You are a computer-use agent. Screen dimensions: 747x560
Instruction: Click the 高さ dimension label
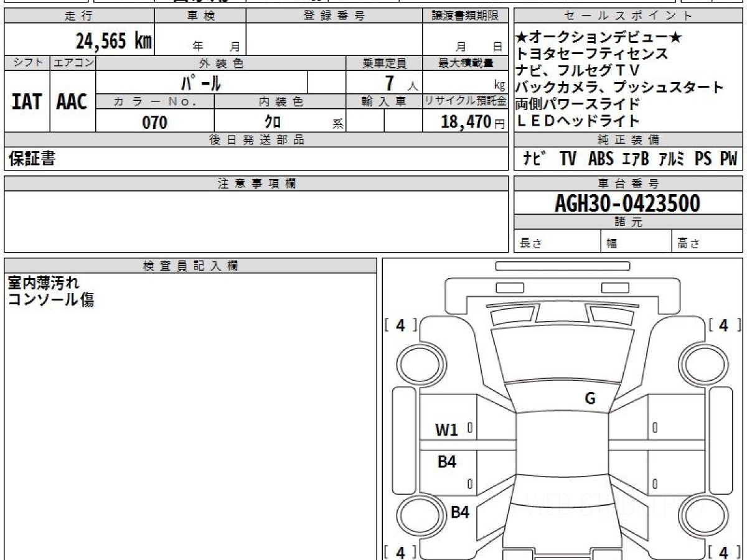point(689,244)
